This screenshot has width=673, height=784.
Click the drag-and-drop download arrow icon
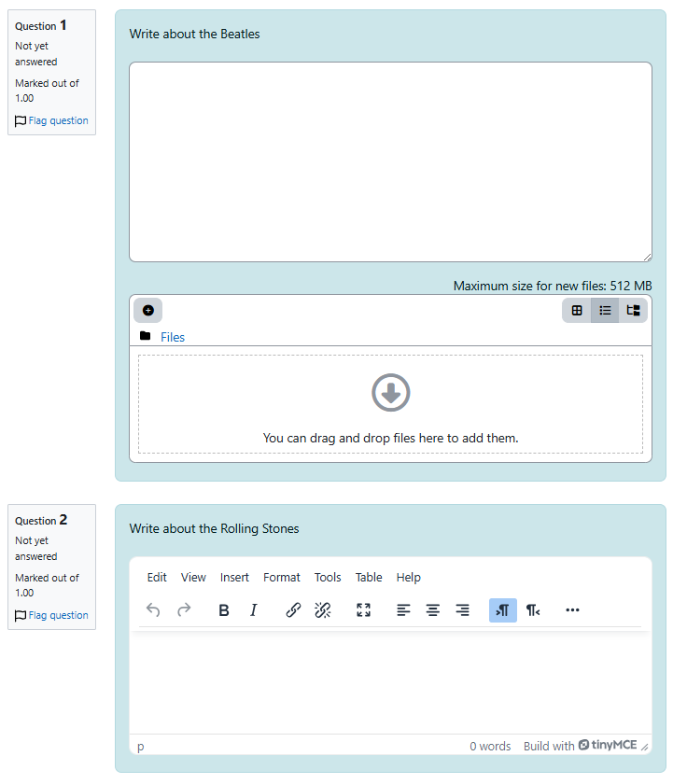point(390,393)
